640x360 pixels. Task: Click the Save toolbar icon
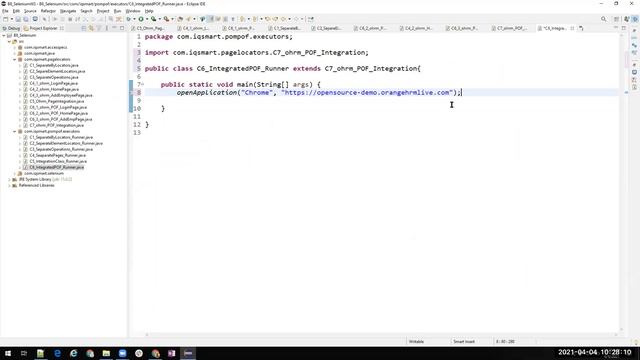pyautogui.click(x=18, y=19)
